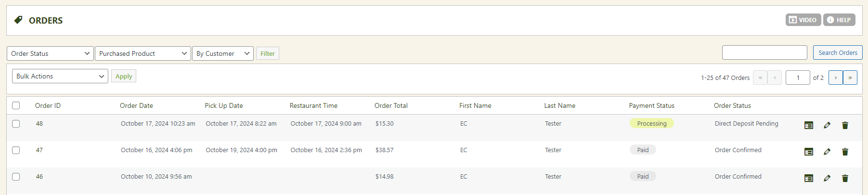Image resolution: width=868 pixels, height=195 pixels.
Task: Select the checkbox for order 47
Action: (16, 150)
